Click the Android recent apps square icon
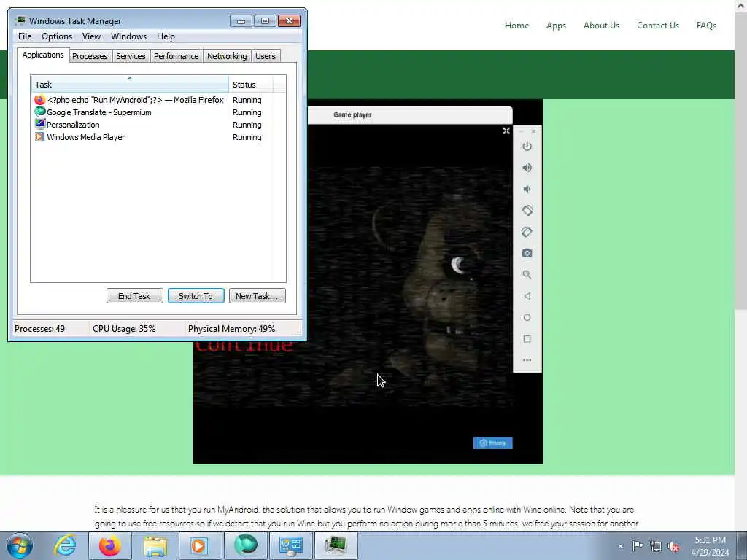This screenshot has height=560, width=747. point(527,339)
